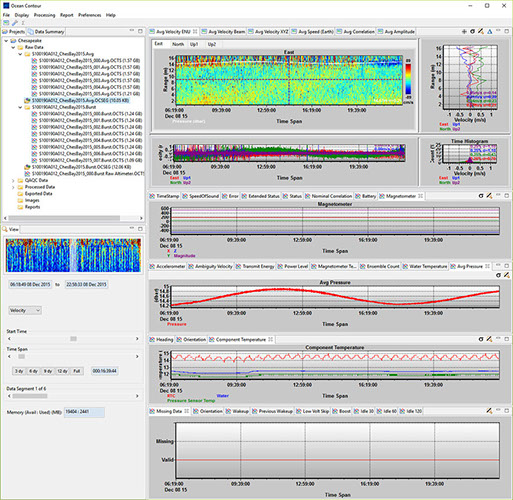
Task: Open the Processing menu
Action: pyautogui.click(x=44, y=15)
